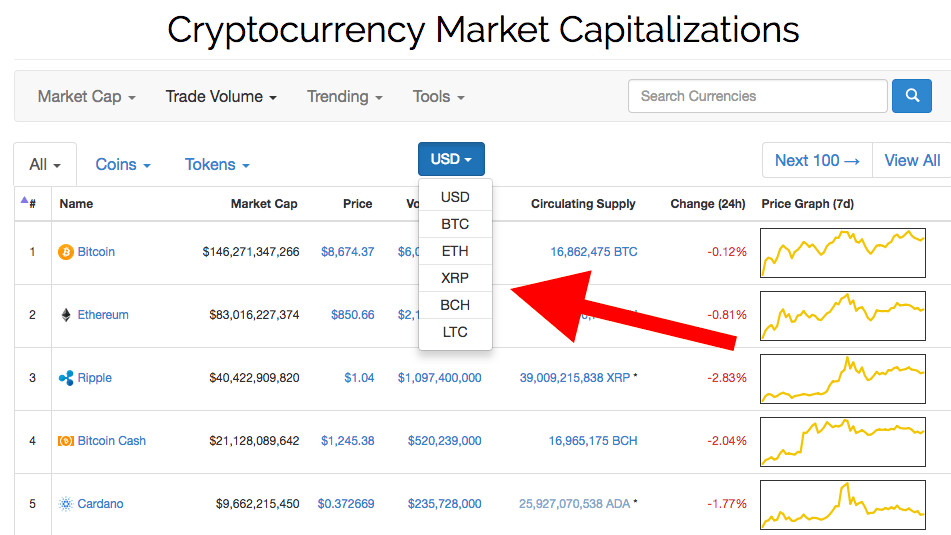Focus the Search Currencies input field
This screenshot has width=951, height=535.
757,96
